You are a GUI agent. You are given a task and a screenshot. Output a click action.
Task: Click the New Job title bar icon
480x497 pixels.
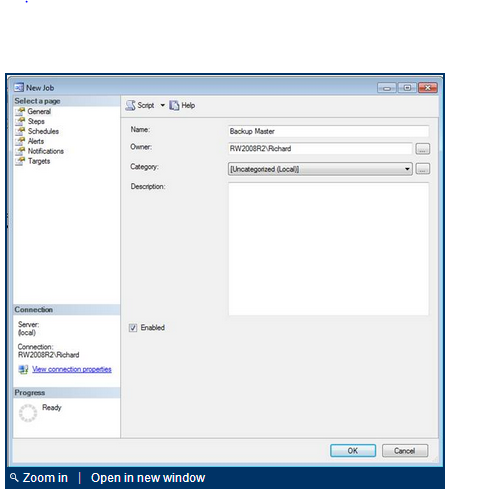click(x=19, y=88)
